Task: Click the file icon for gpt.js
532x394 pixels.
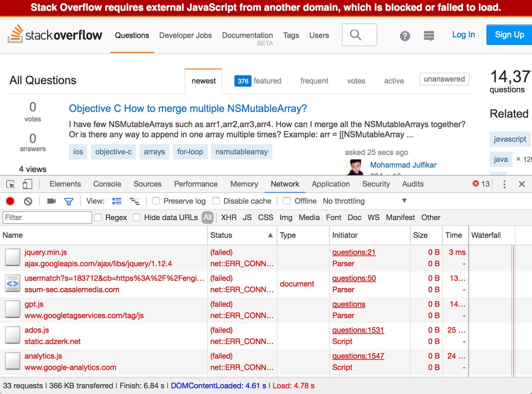Action: click(12, 310)
